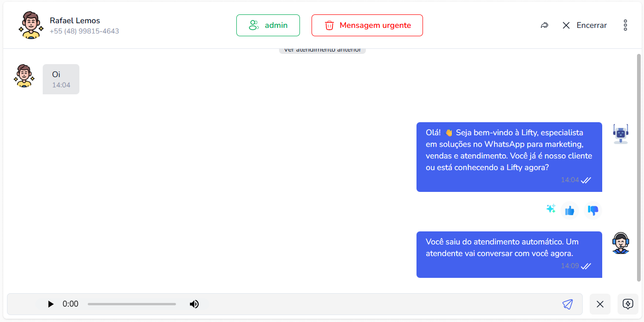Screen dimensions: 644x322
Task: Click the forward conversation arrow icon
Action: 545,26
